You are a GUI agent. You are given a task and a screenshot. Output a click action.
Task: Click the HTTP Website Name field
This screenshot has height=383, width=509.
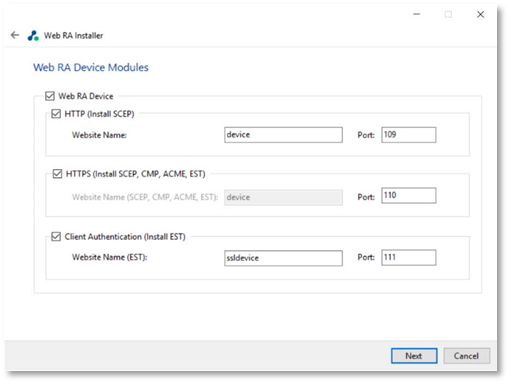(283, 135)
